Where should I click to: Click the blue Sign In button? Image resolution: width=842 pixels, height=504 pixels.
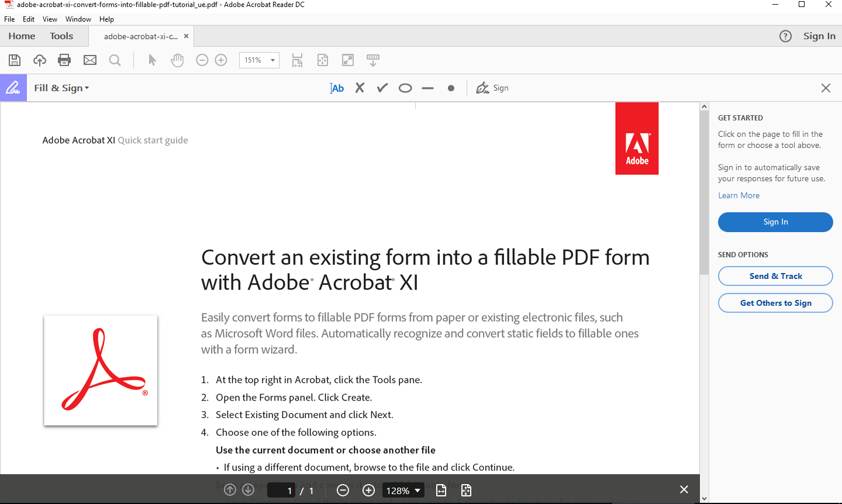click(775, 222)
